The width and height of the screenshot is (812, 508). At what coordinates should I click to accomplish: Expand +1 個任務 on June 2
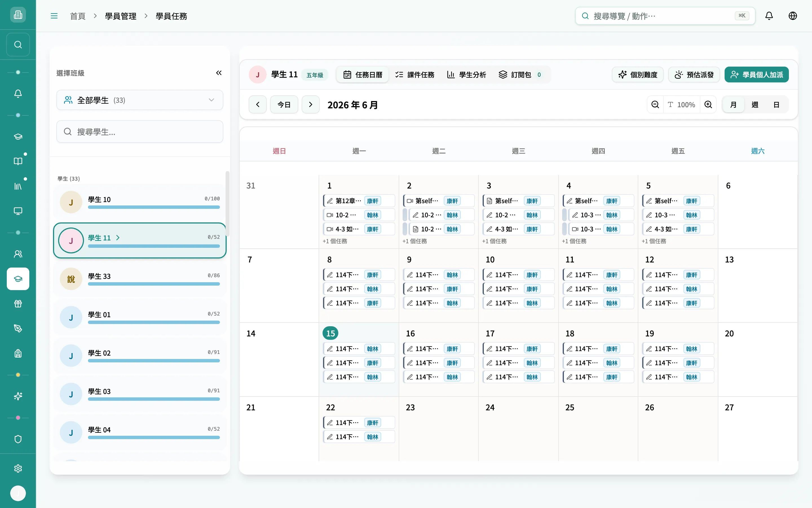pos(415,241)
